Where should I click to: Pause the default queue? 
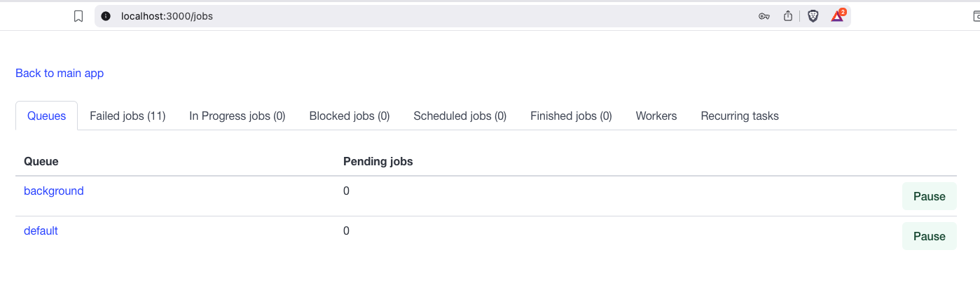point(930,236)
